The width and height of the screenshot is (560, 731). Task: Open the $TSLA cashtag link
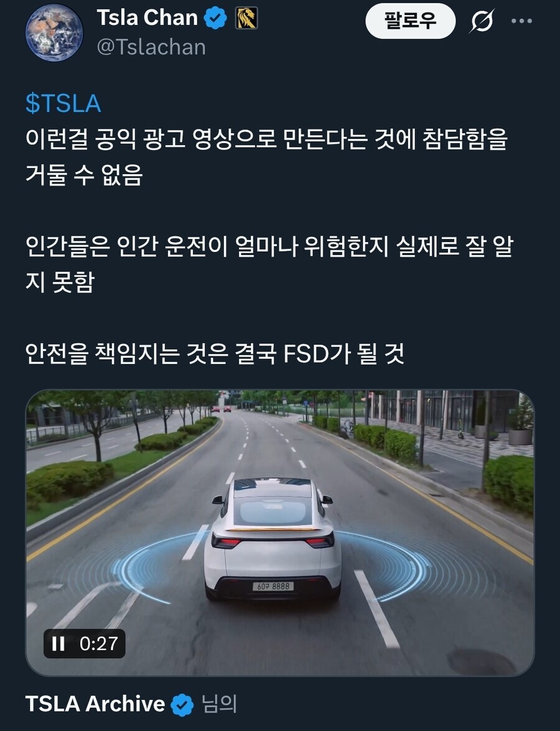click(63, 103)
